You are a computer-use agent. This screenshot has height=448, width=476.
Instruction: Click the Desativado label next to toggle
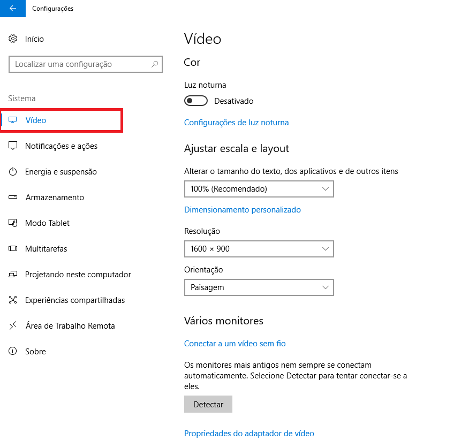coord(234,101)
